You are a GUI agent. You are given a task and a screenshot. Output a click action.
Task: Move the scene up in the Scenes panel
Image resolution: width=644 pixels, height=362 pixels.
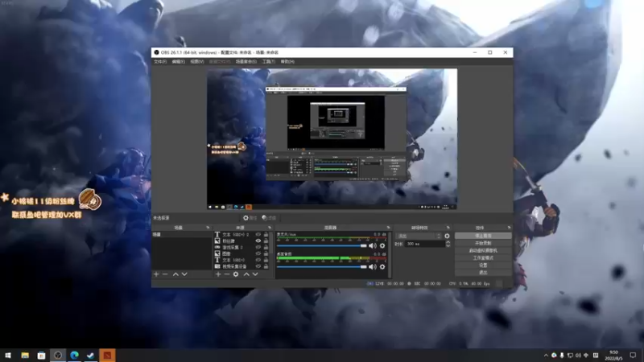click(x=175, y=274)
